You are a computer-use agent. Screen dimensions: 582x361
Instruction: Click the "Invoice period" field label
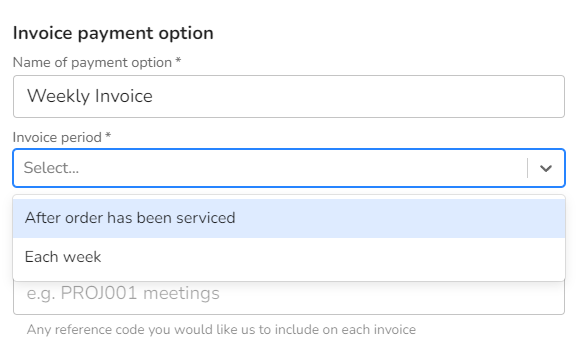(57, 137)
